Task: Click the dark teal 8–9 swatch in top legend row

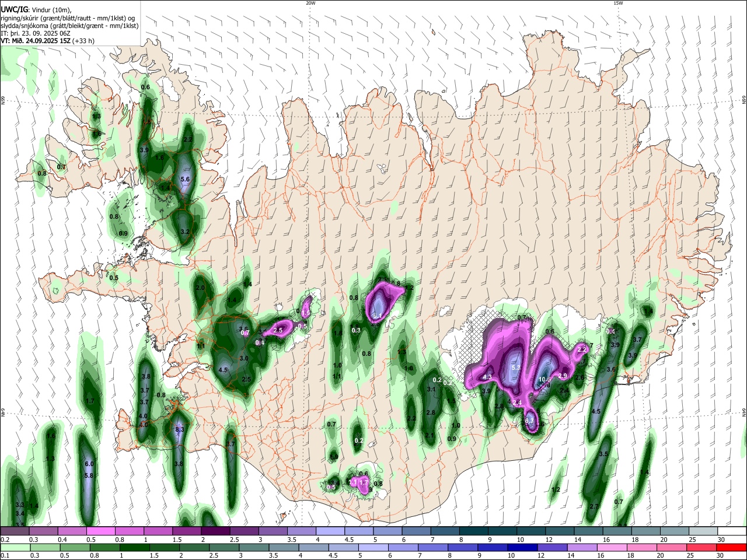Action: pos(474,531)
